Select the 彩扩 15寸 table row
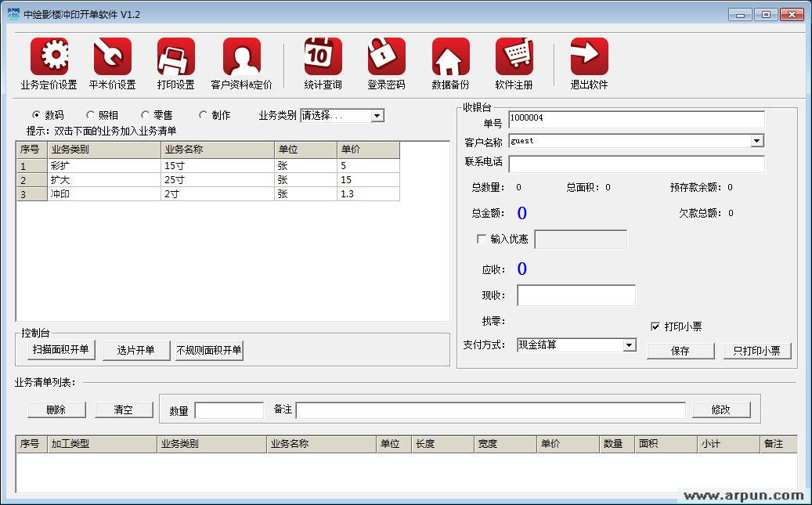Viewport: 812px width, 505px height. (208, 166)
